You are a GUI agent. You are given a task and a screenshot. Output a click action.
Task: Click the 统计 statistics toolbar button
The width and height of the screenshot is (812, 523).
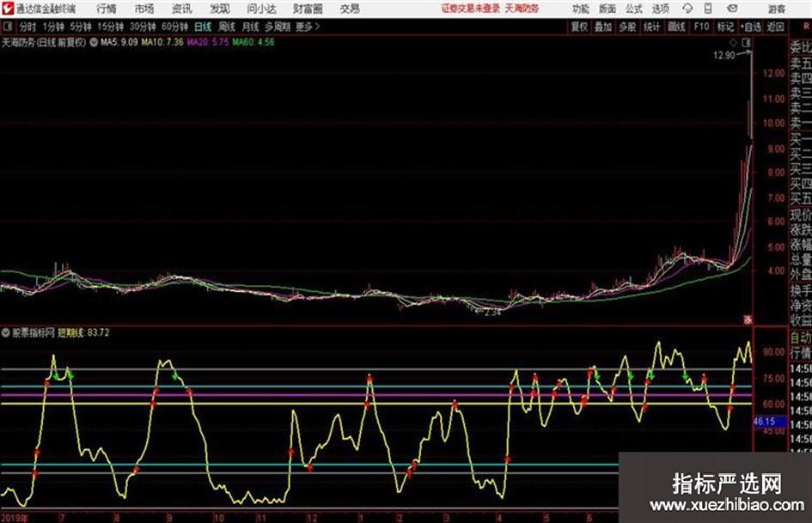(x=652, y=27)
